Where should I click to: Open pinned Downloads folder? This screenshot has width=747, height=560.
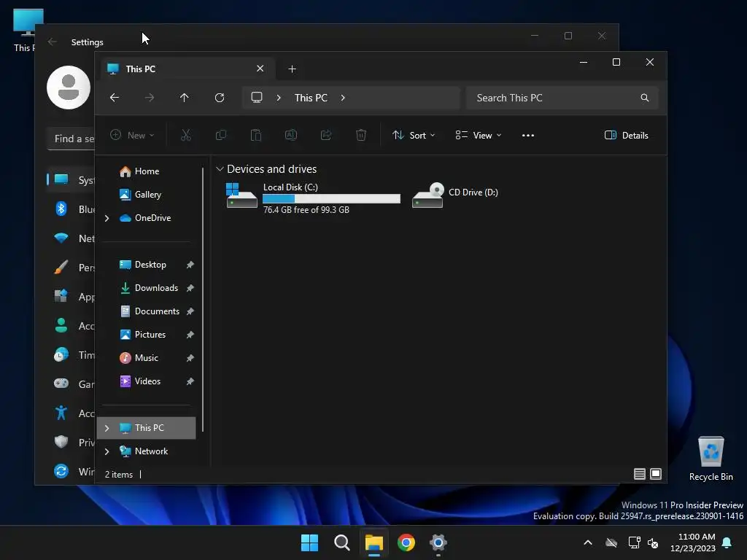pyautogui.click(x=149, y=288)
